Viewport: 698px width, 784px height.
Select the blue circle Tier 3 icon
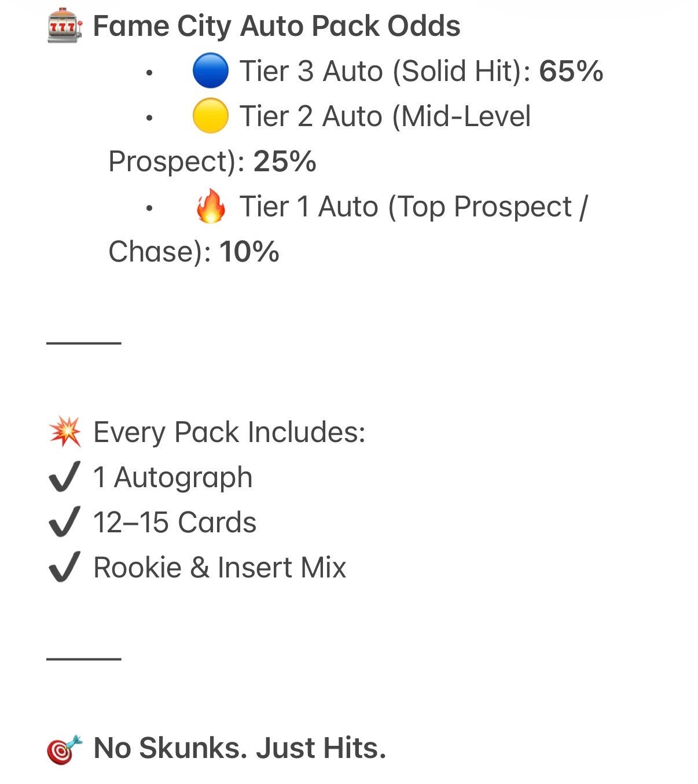[x=210, y=71]
